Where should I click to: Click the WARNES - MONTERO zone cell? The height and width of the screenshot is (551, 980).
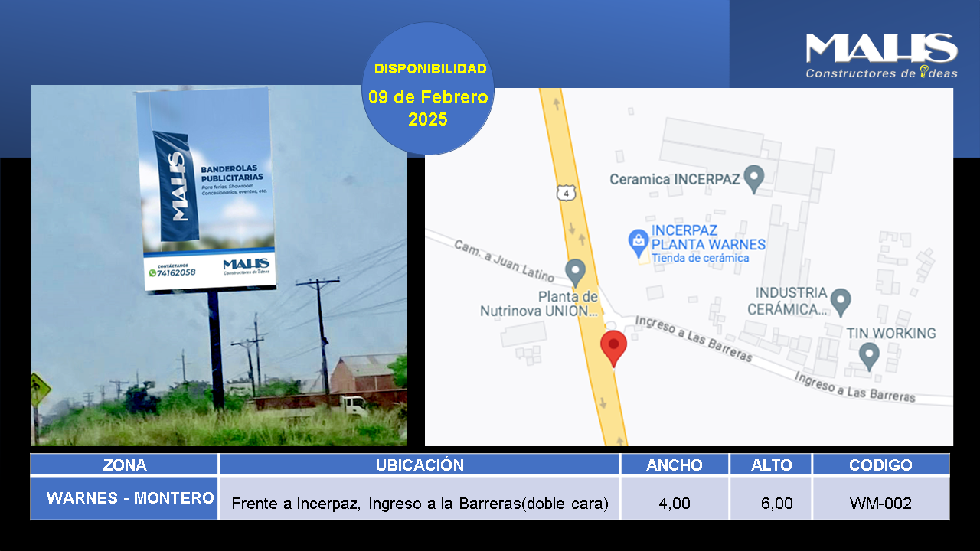pos(124,498)
